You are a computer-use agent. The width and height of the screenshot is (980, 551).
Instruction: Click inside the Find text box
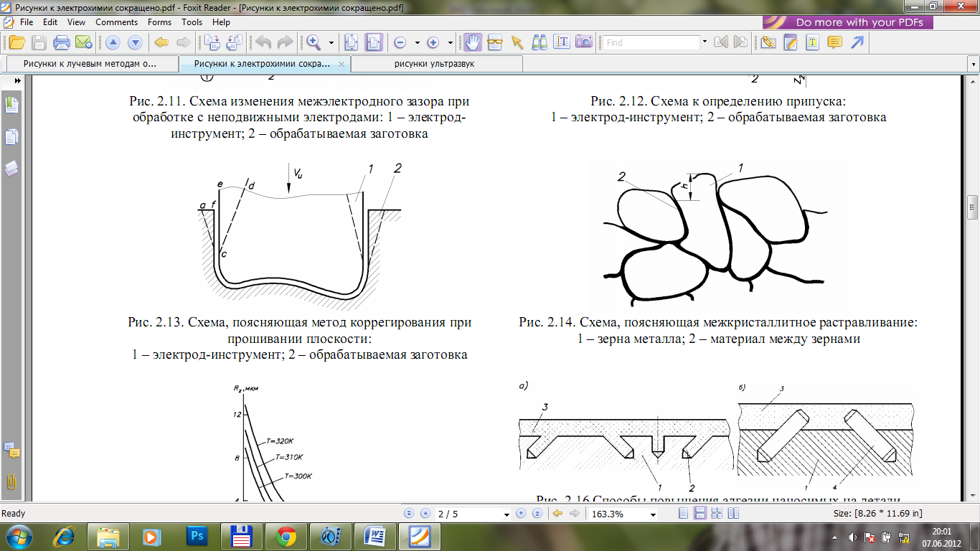(x=651, y=43)
